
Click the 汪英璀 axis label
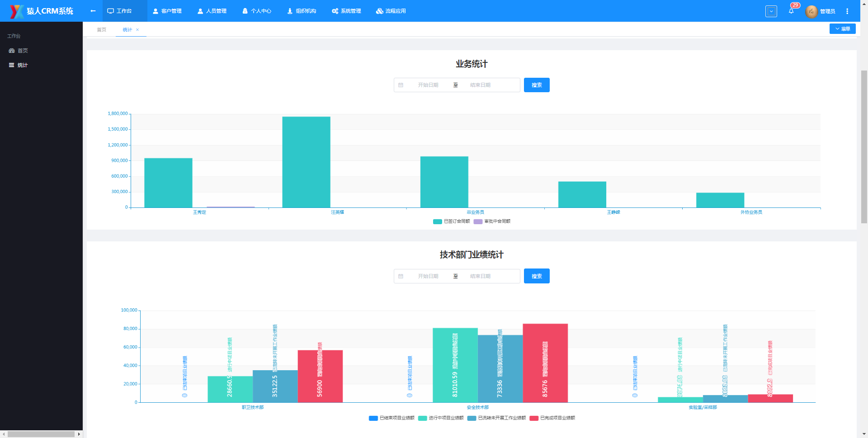(337, 212)
